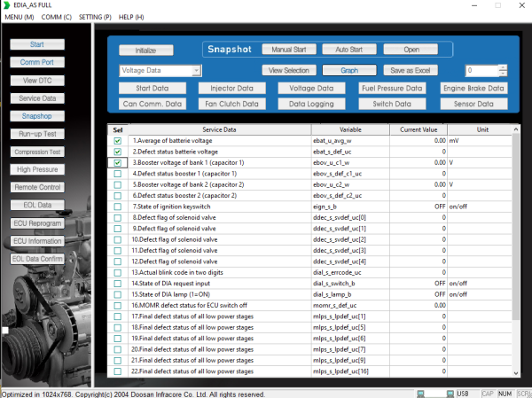The width and height of the screenshot is (532, 398).
Task: Select Snapshop in sidebar
Action: tap(37, 116)
